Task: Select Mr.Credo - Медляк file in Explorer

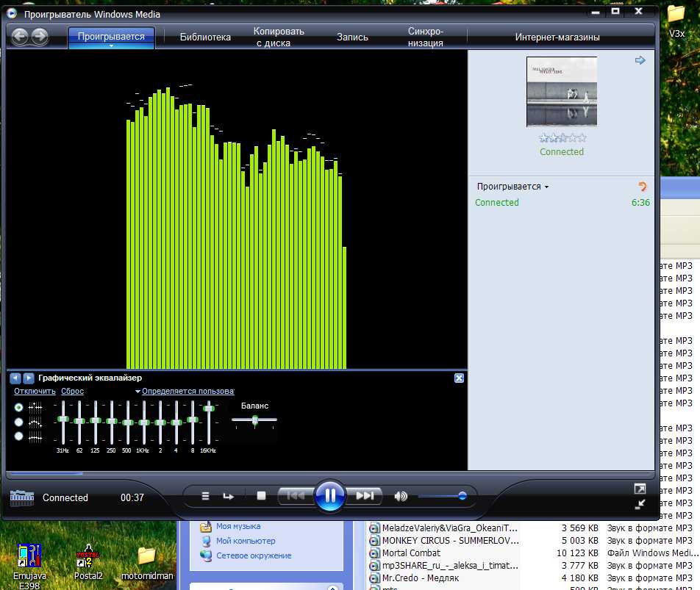Action: (421, 578)
